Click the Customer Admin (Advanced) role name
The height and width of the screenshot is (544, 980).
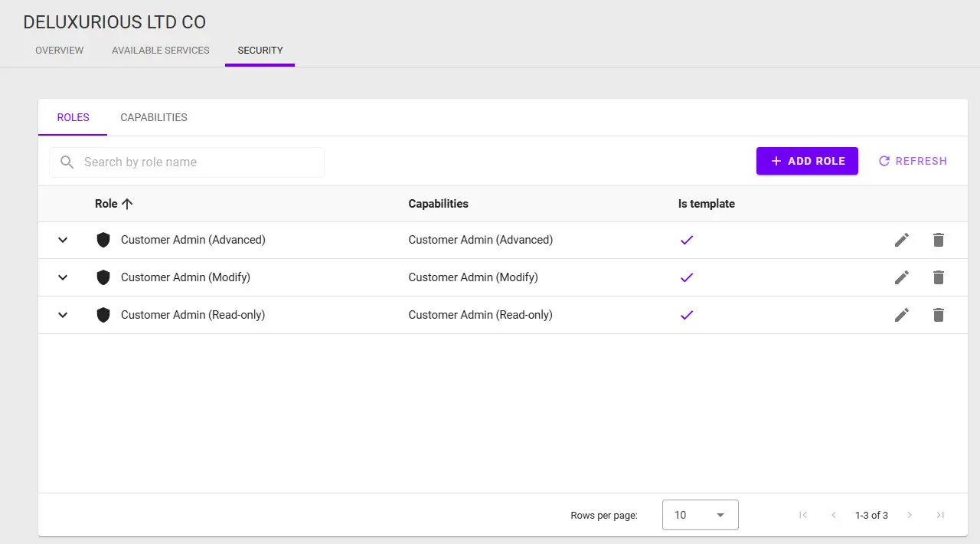[193, 240]
